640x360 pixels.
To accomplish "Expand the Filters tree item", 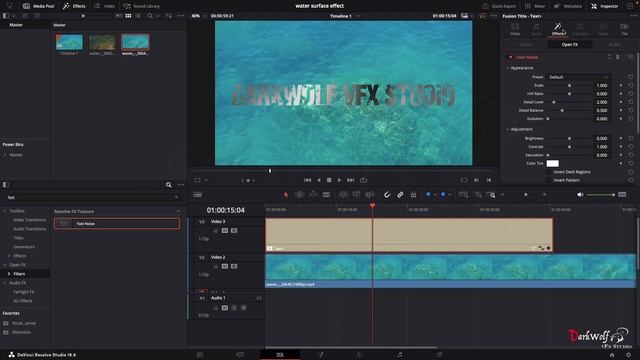I will coord(9,274).
